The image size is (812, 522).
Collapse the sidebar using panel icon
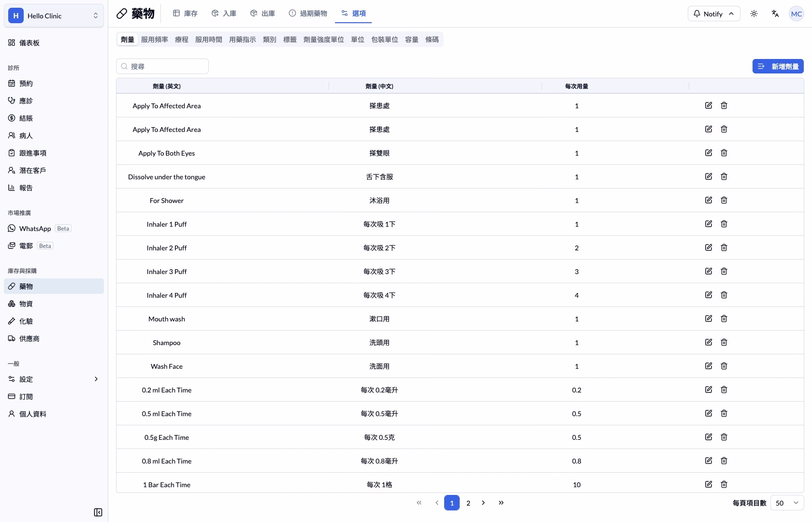98,512
